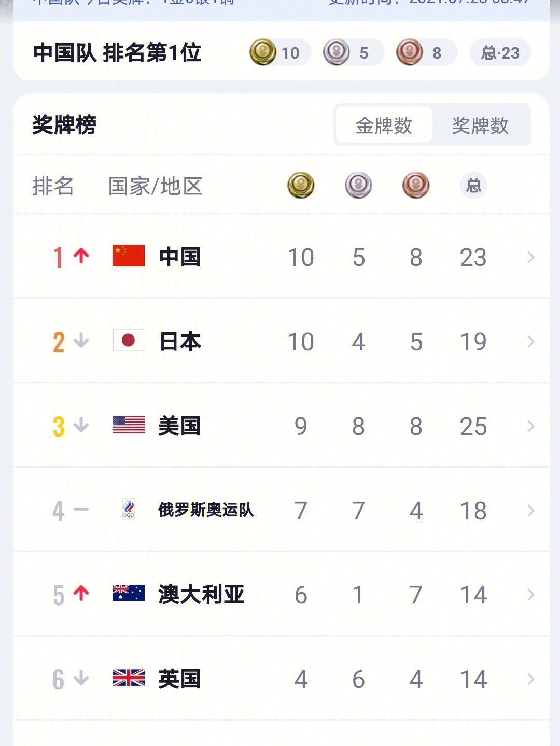560x746 pixels.
Task: Click the United States flag icon
Action: click(x=129, y=425)
